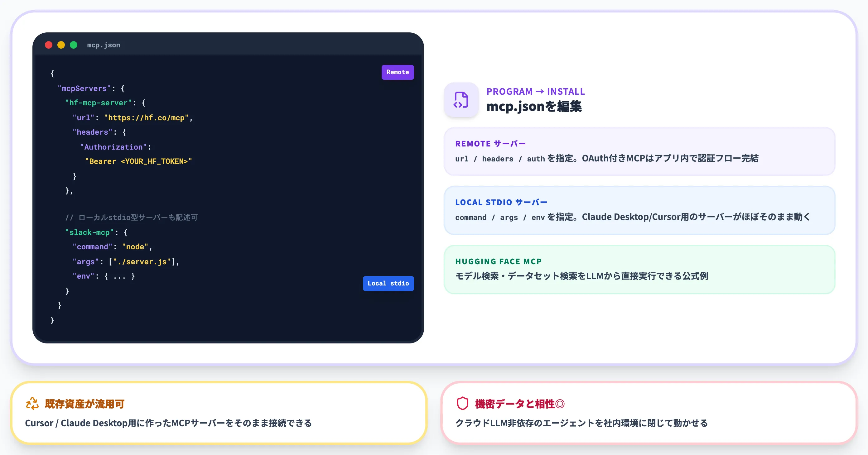
Task: Click the "node" string value
Action: 135,247
